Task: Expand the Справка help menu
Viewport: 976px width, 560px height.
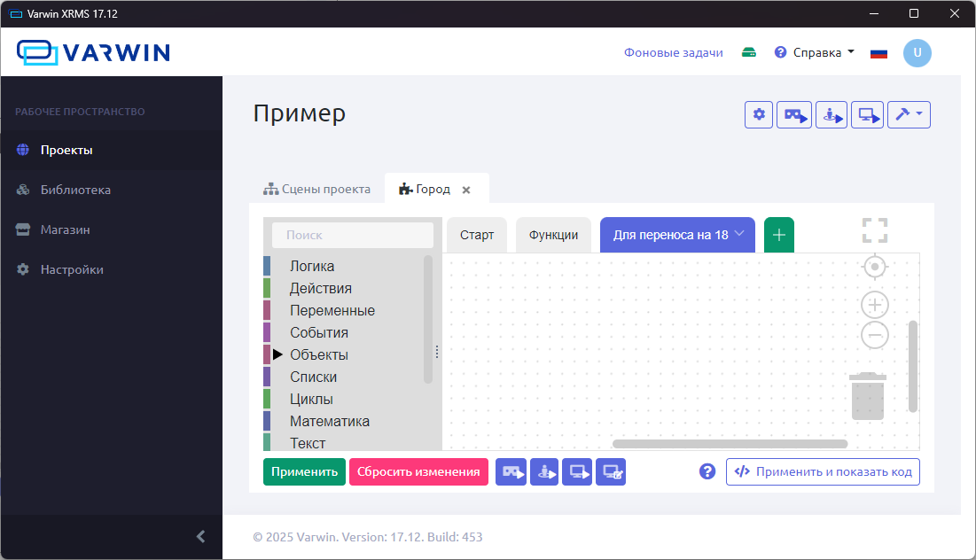Action: pos(815,52)
